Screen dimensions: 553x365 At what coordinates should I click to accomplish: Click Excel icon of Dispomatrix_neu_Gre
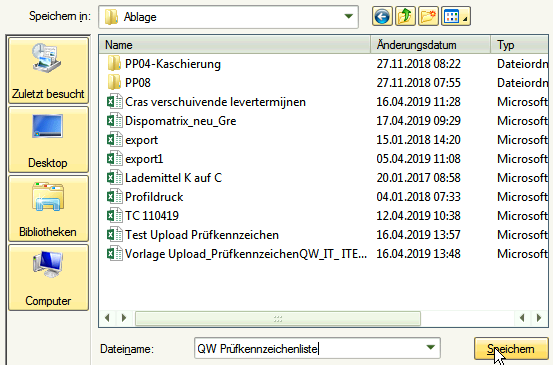click(x=114, y=121)
